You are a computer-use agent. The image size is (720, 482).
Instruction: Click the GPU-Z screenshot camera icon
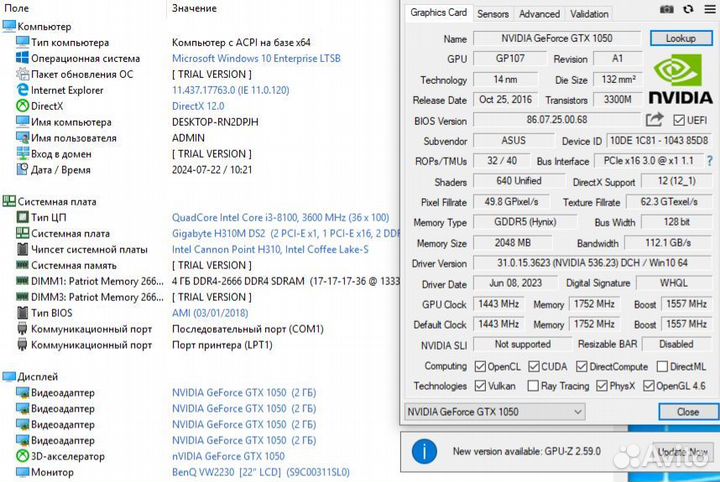(x=666, y=9)
